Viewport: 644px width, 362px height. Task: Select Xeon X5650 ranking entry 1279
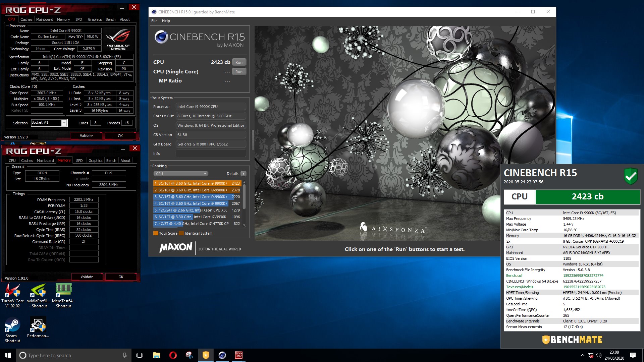click(x=197, y=210)
